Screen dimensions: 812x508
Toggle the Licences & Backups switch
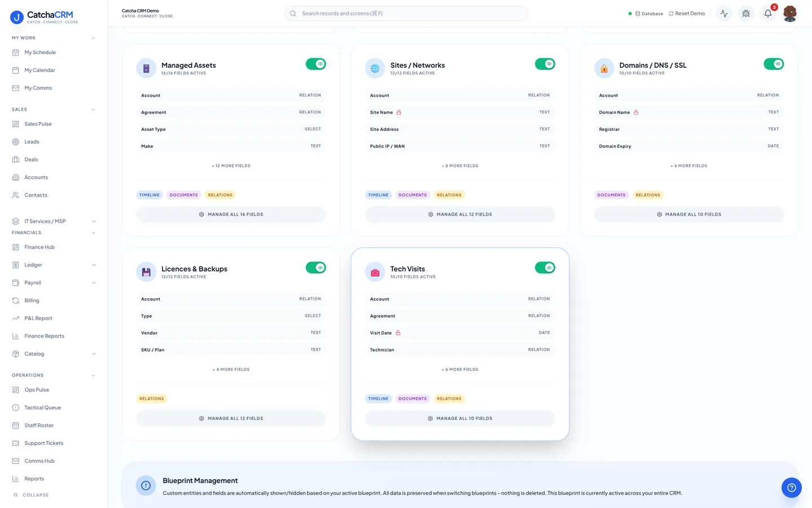tap(316, 268)
